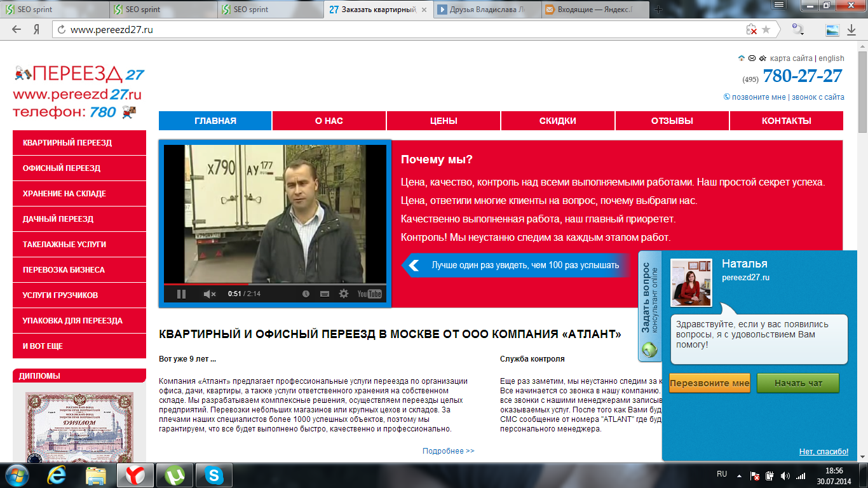Image resolution: width=868 pixels, height=488 pixels.
Task: Unmute the video with the speaker icon
Action: tap(209, 294)
